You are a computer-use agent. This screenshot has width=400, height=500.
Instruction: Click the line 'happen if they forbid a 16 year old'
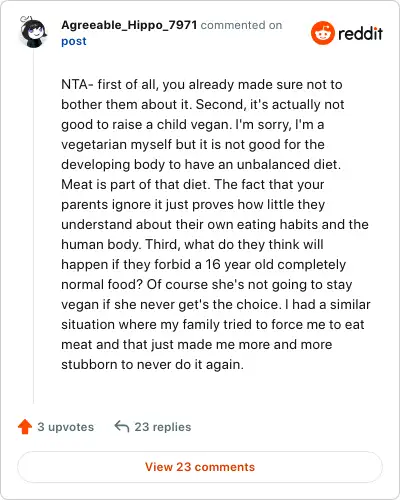[204, 265]
